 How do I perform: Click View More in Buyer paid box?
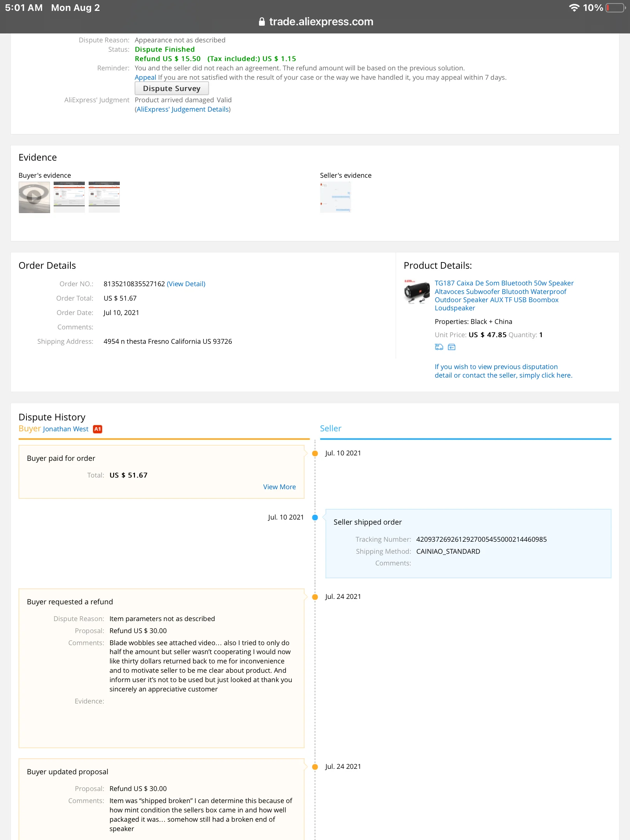(x=280, y=487)
